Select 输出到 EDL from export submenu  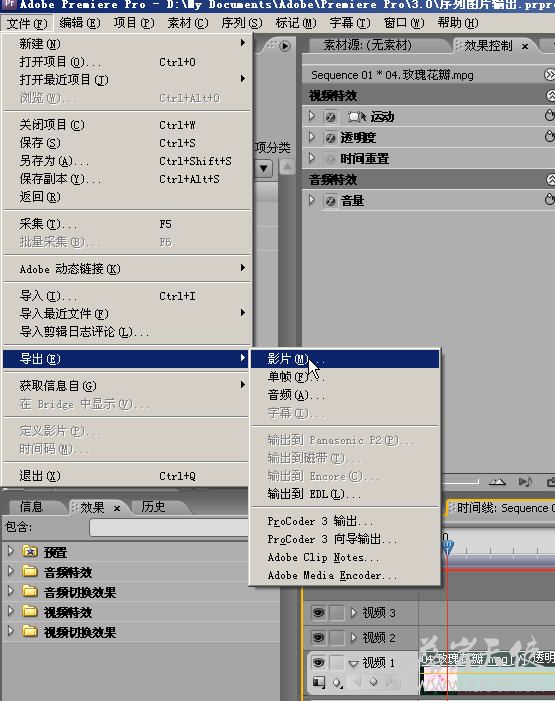point(345,494)
